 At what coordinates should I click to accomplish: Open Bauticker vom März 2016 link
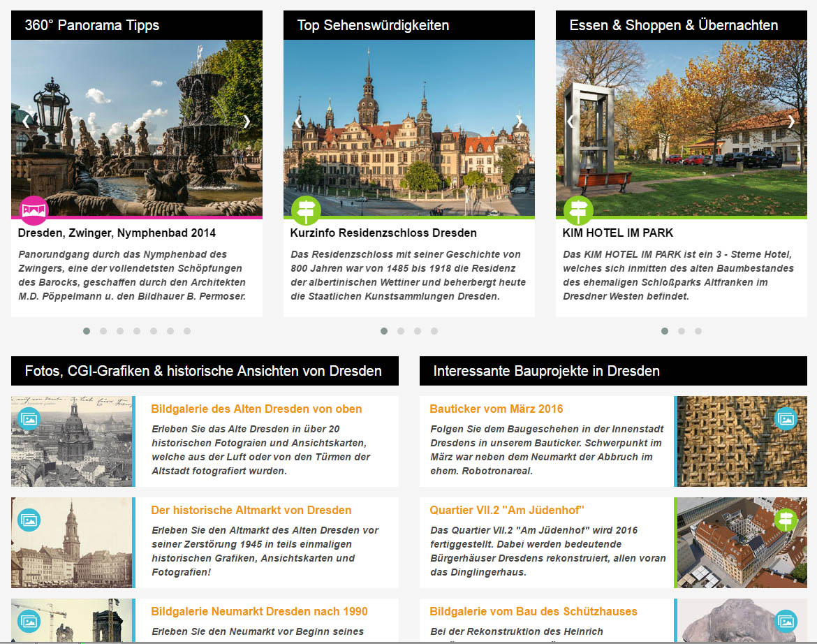point(496,409)
